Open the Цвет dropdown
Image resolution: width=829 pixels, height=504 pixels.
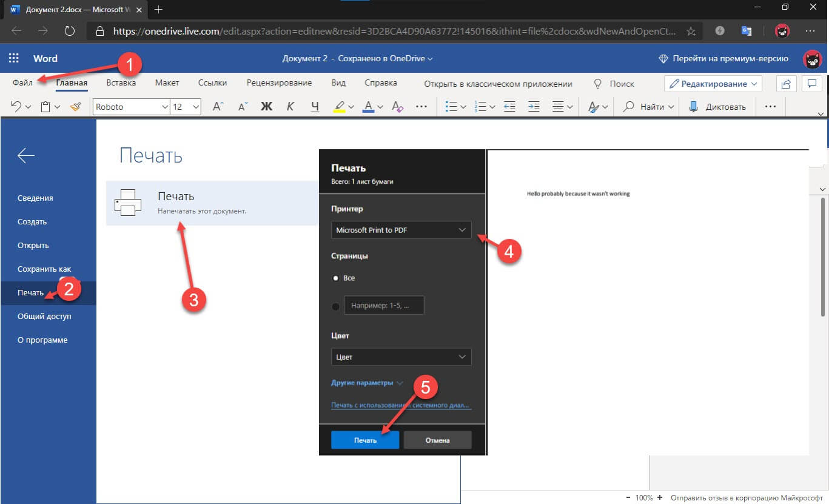(x=401, y=357)
